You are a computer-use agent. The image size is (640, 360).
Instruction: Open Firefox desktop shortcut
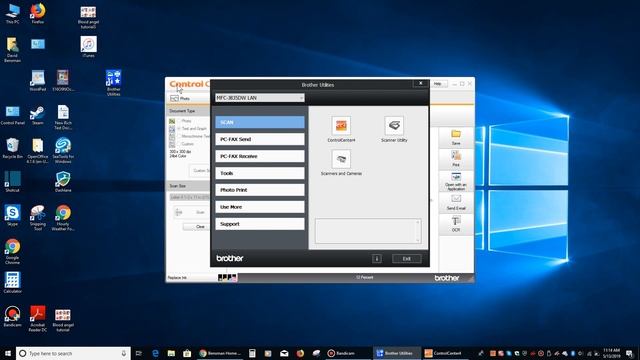pyautogui.click(x=38, y=13)
